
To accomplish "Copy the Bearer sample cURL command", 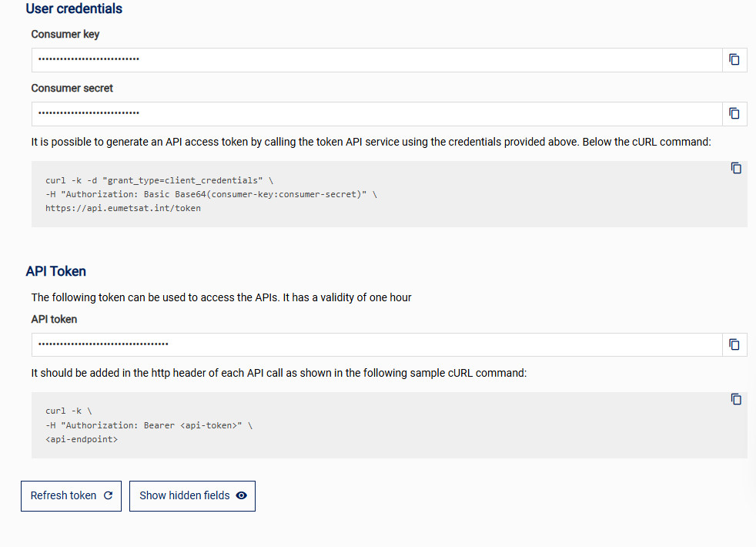I will tap(736, 399).
